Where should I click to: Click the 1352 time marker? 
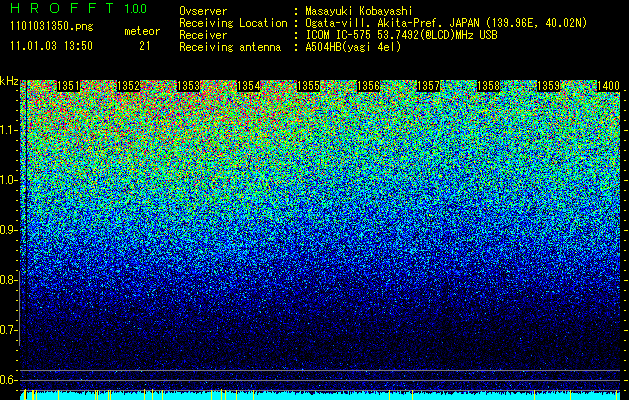point(128,86)
